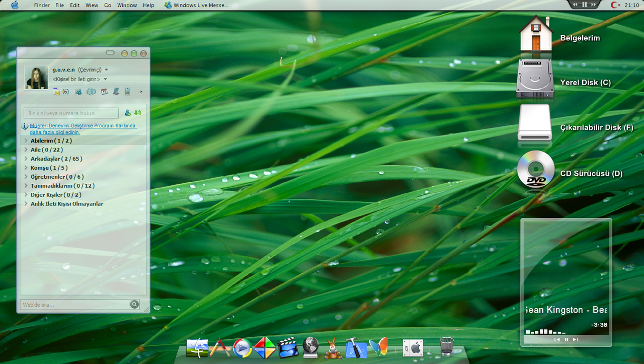
Task: Open the film clapperboard dock icon
Action: click(x=288, y=348)
